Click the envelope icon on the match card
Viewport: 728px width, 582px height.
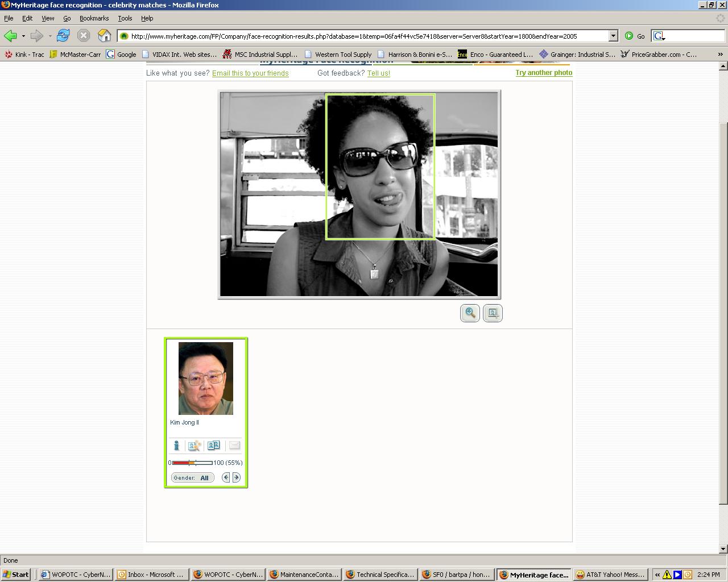(x=234, y=446)
